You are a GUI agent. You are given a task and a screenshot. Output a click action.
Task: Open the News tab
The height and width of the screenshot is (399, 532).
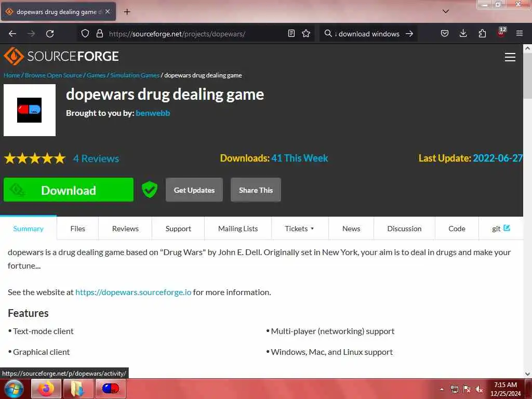pyautogui.click(x=351, y=229)
